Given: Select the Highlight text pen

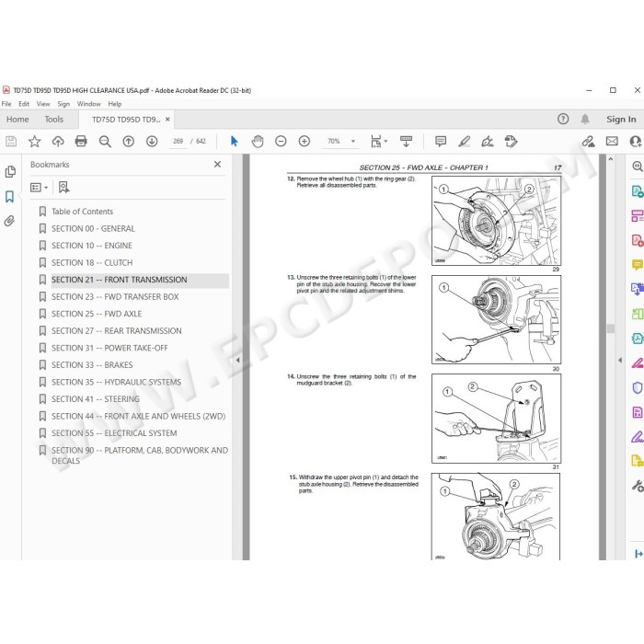Looking at the screenshot, I should click(x=464, y=142).
